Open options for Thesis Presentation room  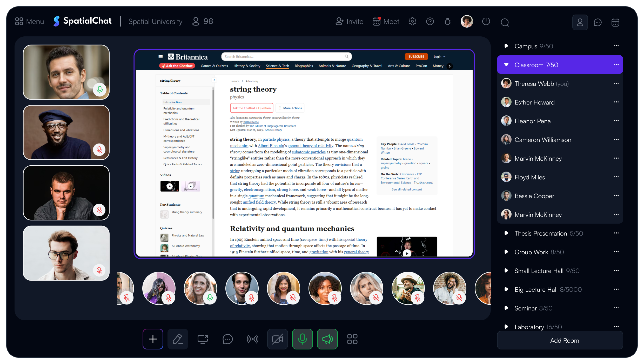pos(616,233)
